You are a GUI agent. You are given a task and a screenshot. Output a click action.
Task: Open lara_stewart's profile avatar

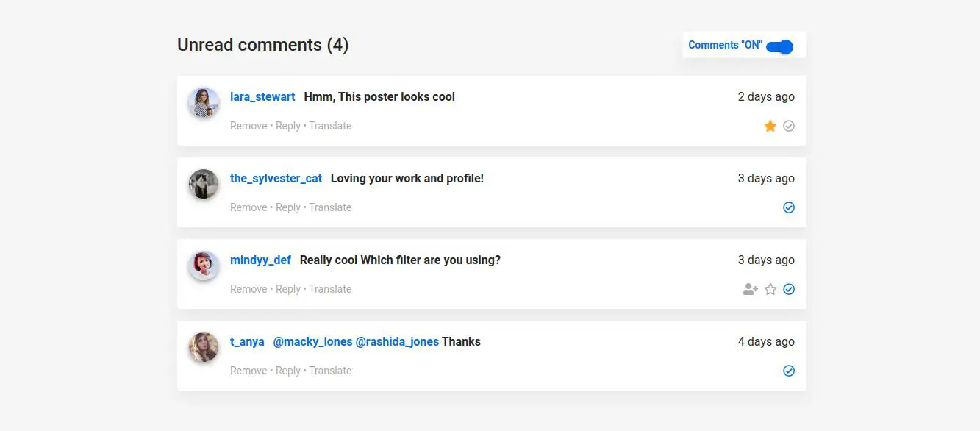(204, 103)
